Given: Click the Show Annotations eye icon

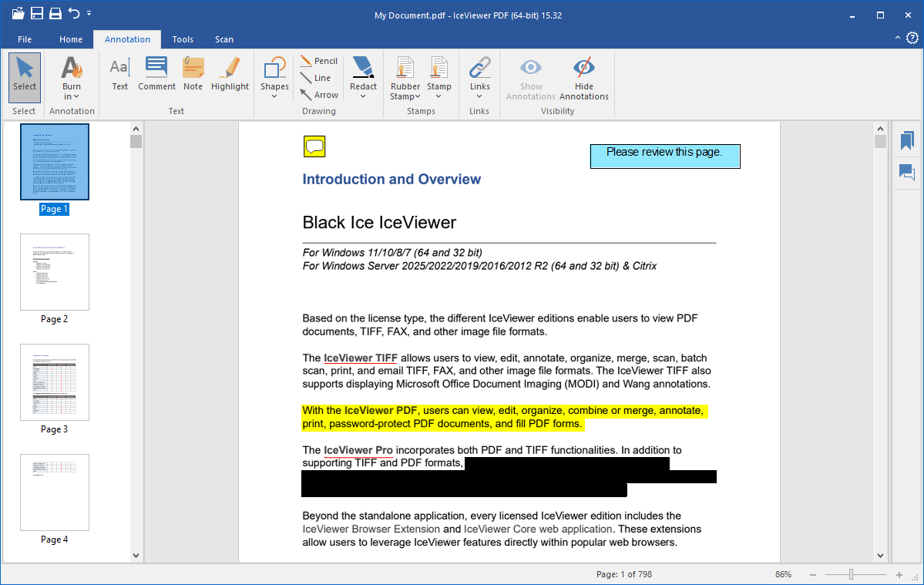Looking at the screenshot, I should point(531,67).
